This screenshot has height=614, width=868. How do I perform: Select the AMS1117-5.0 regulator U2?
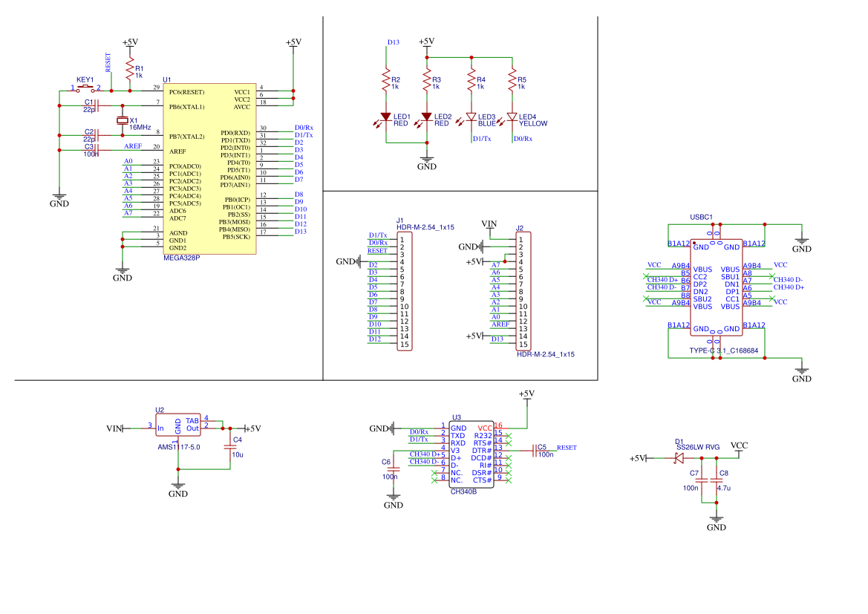(x=178, y=425)
